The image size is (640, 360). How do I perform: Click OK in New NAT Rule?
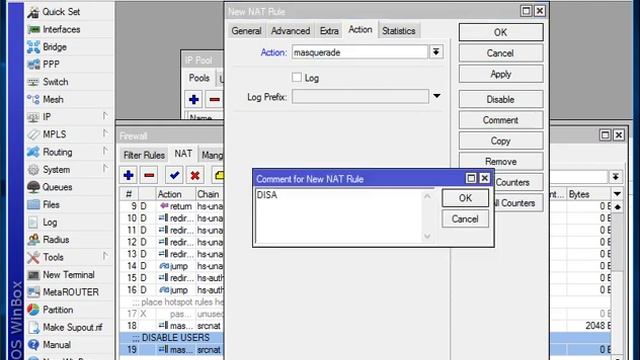tap(501, 32)
